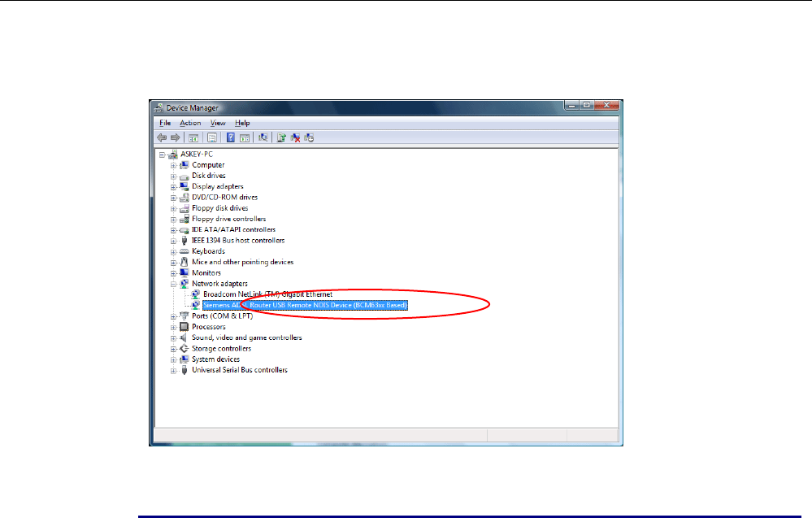Screen dimensions: 812x518
Task: Expand the Computer category
Action: coord(173,165)
